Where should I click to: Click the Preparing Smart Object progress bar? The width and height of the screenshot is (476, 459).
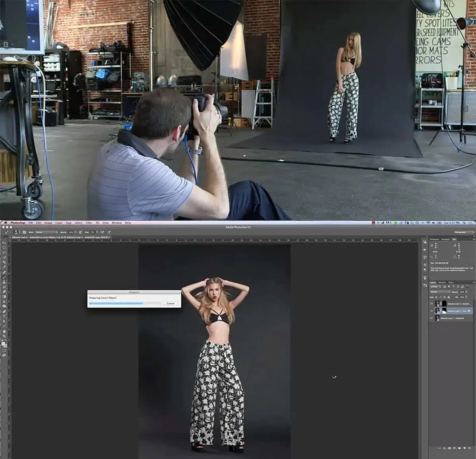(x=125, y=303)
